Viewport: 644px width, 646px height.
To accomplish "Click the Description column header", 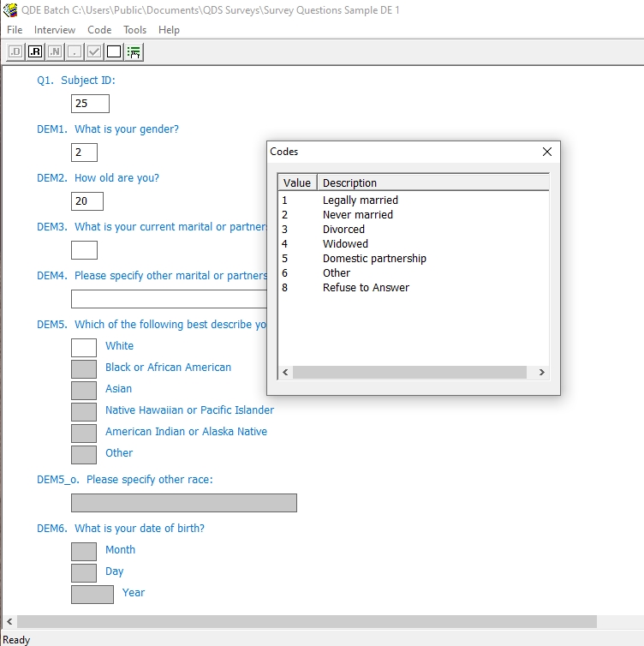I will click(x=433, y=182).
